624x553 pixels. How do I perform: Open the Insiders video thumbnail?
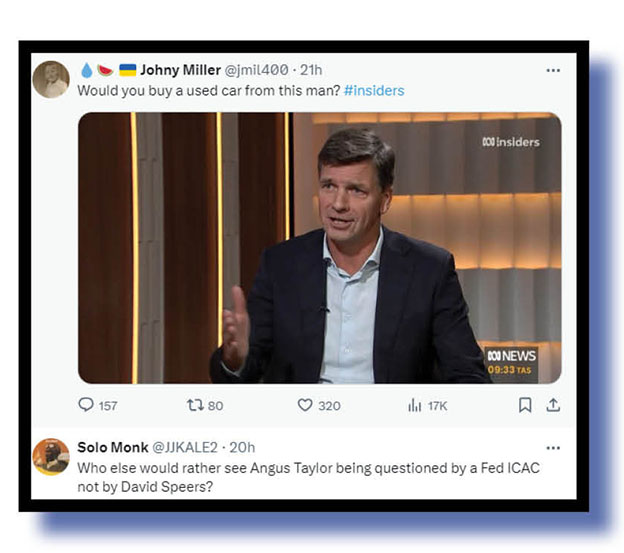tap(320, 247)
